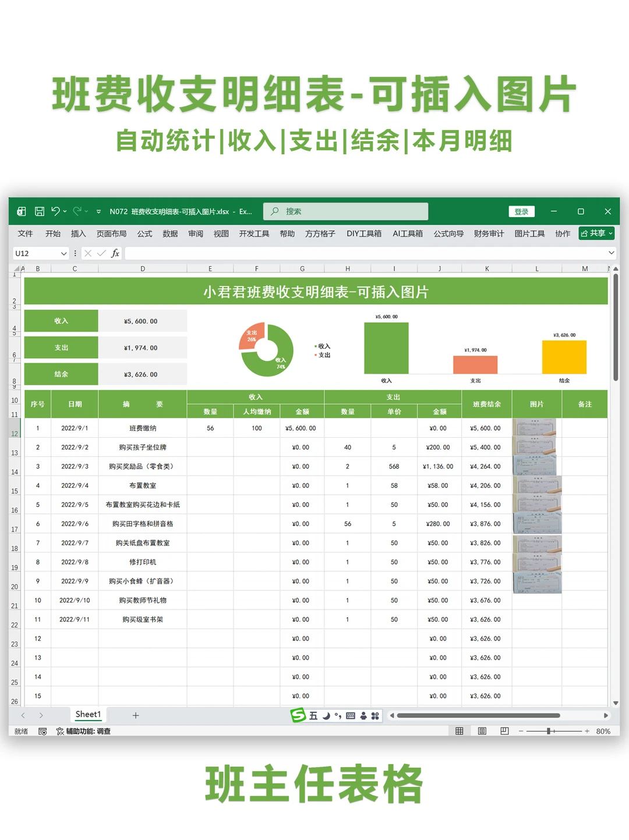Screen dimensions: 629x840
Task: Open the 开发工具 ribbon tab
Action: click(x=254, y=233)
